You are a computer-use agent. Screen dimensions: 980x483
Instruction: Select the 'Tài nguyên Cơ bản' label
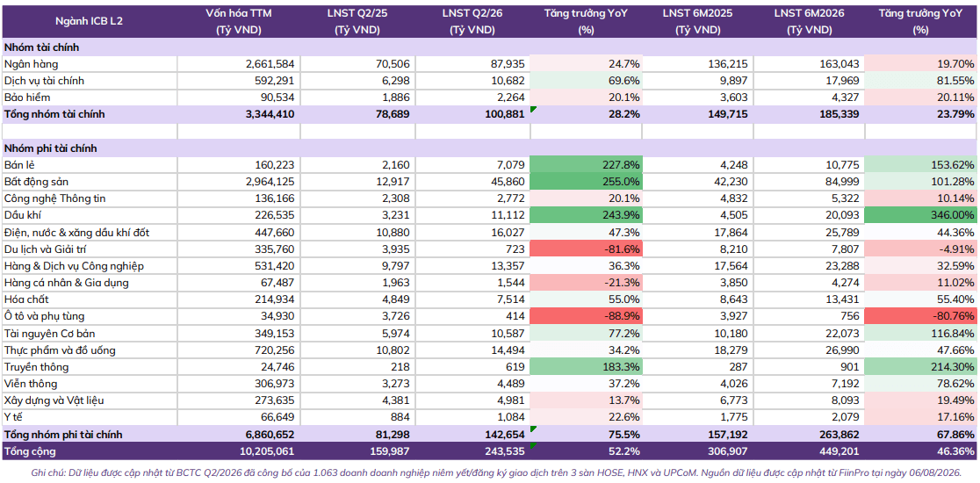click(x=49, y=334)
